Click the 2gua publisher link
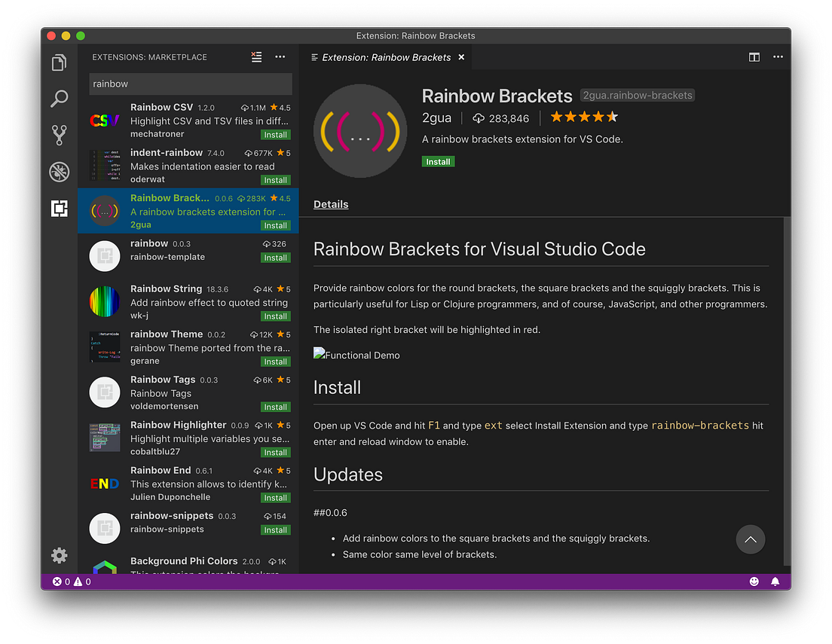 pyautogui.click(x=436, y=118)
